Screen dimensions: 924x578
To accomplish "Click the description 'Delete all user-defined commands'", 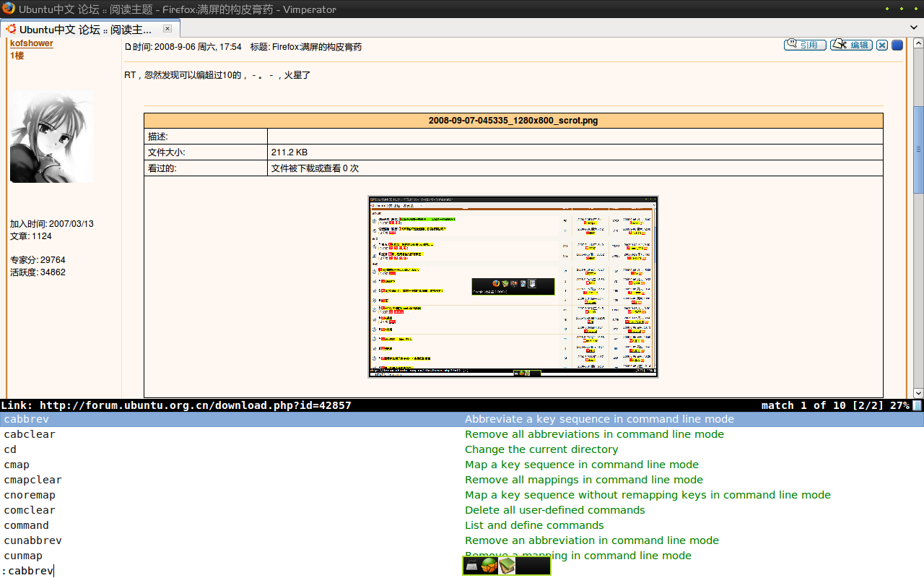I will coord(555,510).
